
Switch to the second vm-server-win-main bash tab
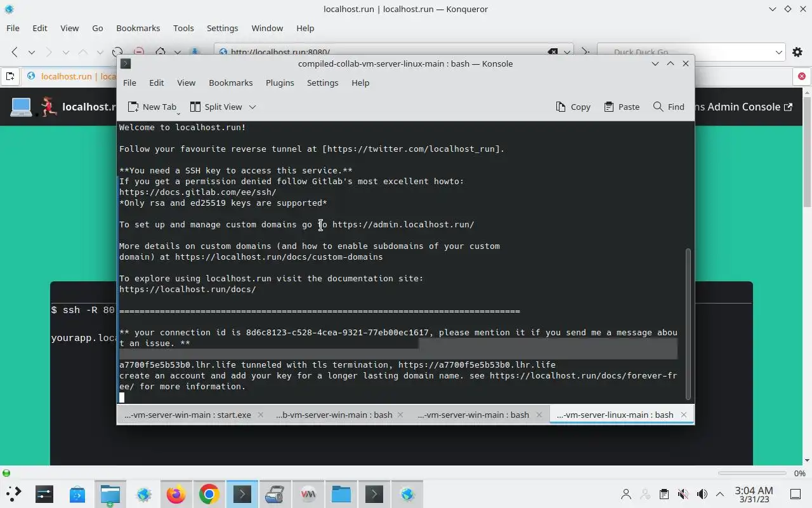(334, 415)
